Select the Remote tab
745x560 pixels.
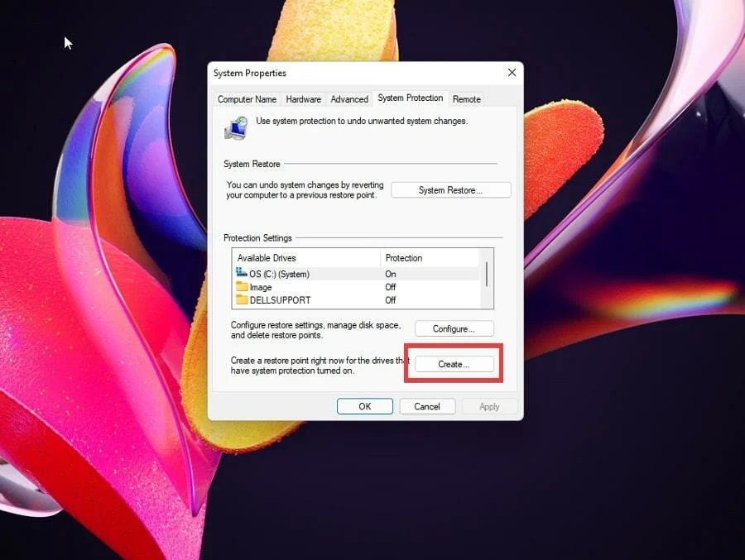click(467, 99)
